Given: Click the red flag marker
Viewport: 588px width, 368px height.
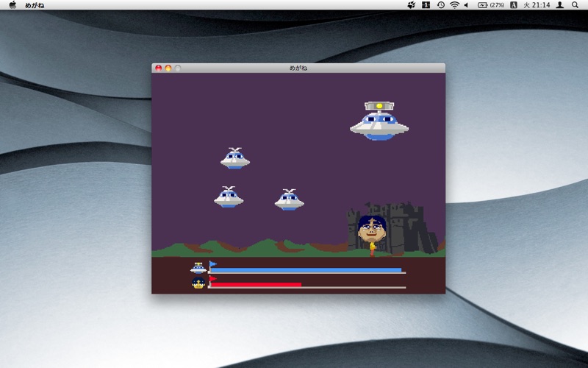Looking at the screenshot, I should (x=213, y=278).
